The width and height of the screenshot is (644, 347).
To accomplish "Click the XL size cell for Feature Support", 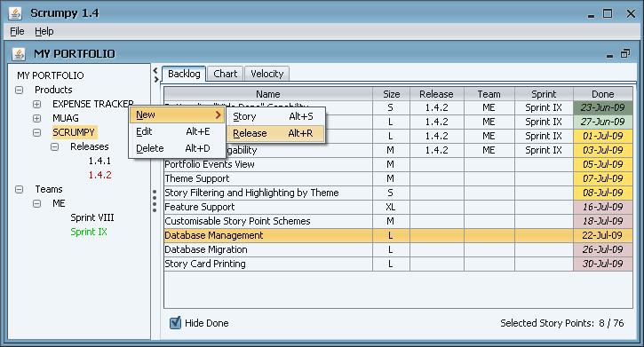I will coord(391,207).
